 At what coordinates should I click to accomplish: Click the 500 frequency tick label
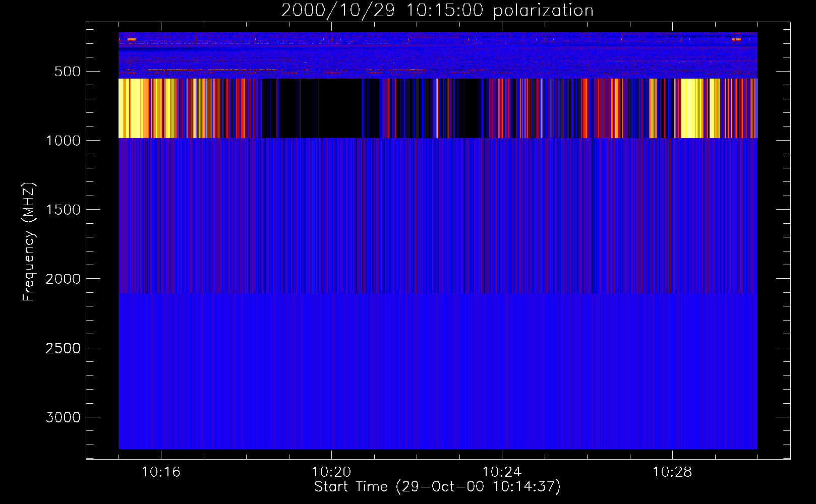coord(68,72)
